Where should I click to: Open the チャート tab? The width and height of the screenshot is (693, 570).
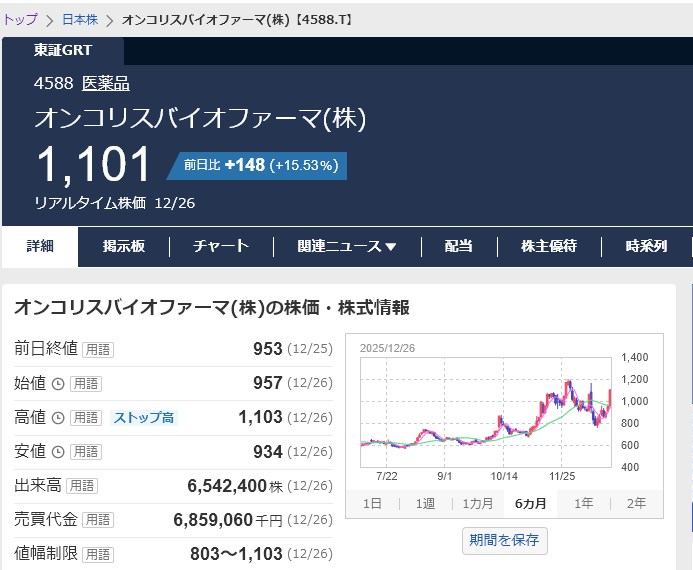click(x=221, y=246)
